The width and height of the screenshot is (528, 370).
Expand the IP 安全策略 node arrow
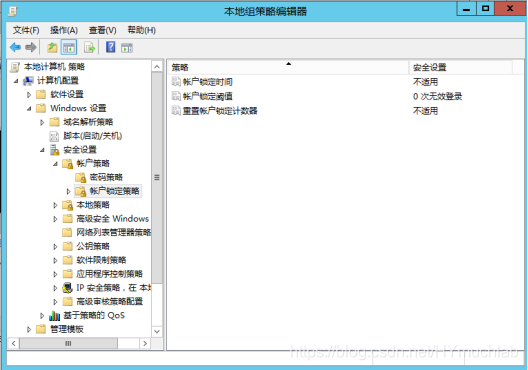55,288
